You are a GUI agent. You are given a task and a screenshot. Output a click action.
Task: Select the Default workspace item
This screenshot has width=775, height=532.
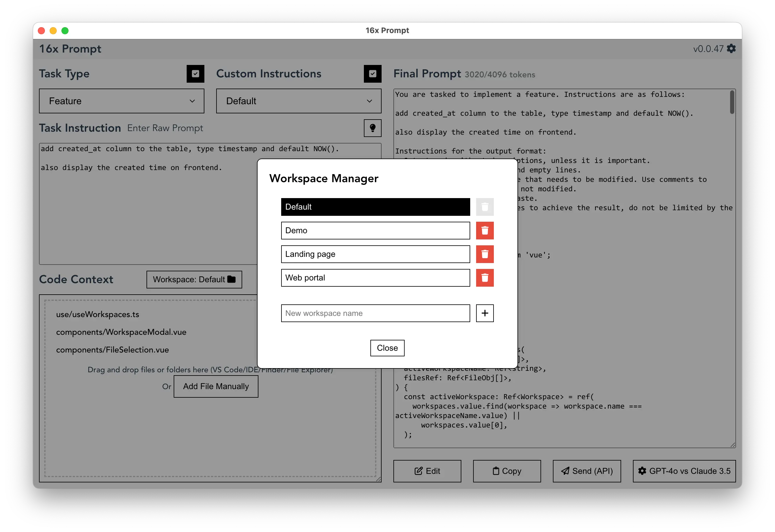point(375,207)
